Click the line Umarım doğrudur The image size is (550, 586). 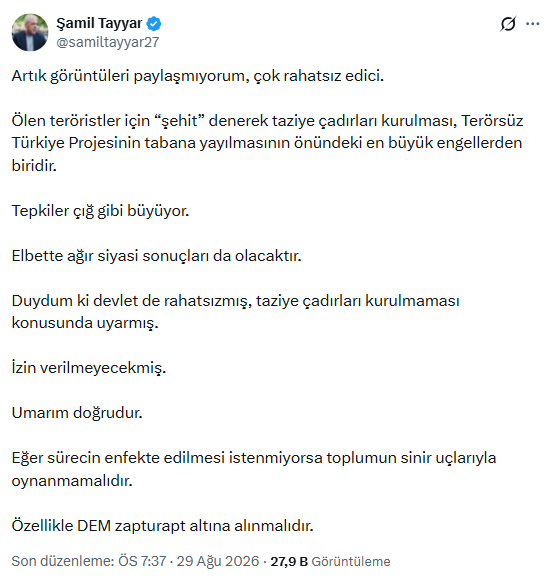(x=77, y=413)
